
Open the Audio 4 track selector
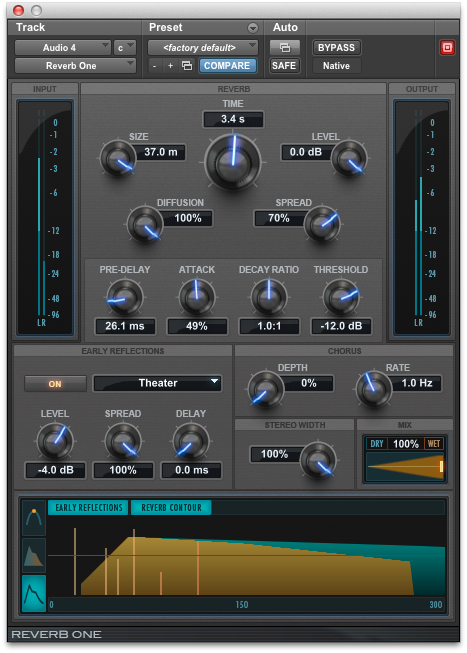(x=62, y=47)
